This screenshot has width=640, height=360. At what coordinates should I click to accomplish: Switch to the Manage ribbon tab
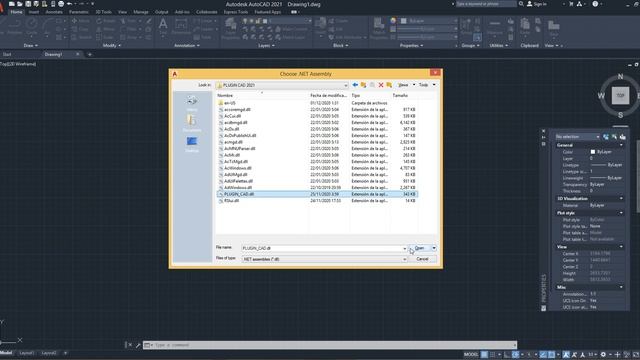(141, 12)
